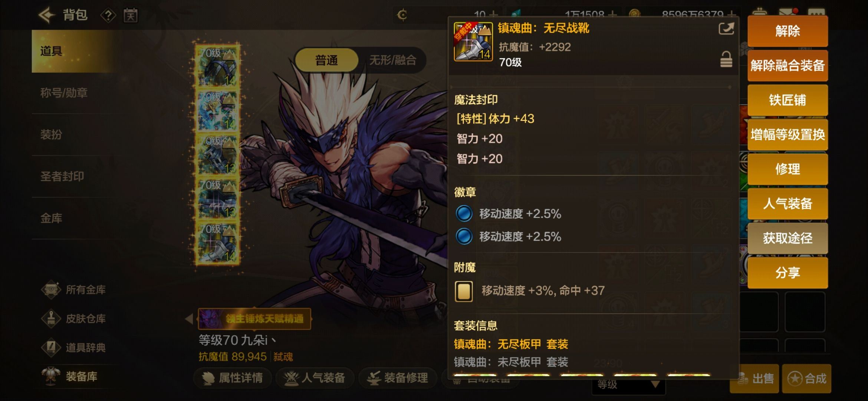Open the help question-mark icon
Screen dimensions: 868x401
[108, 16]
